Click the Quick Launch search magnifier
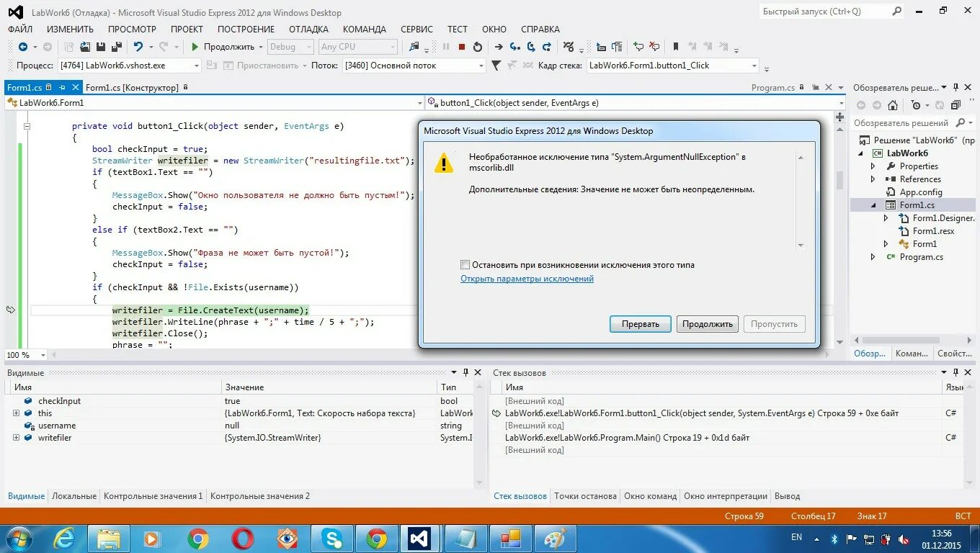The width and height of the screenshot is (980, 553). pos(896,12)
